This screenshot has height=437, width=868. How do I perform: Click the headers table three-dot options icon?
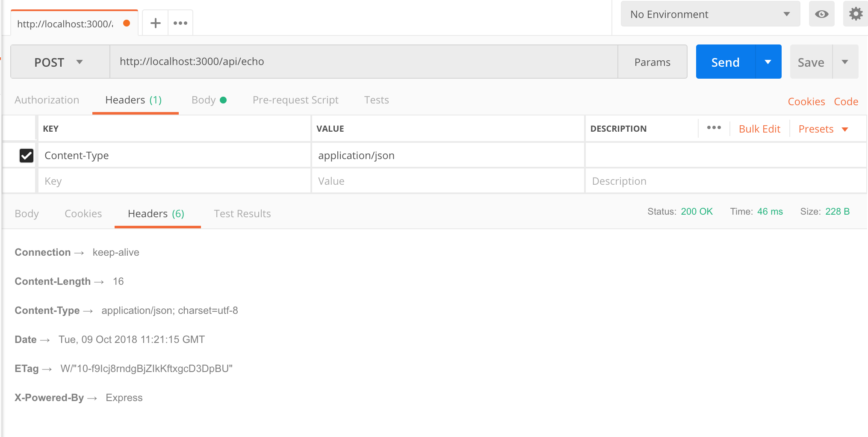pos(714,128)
